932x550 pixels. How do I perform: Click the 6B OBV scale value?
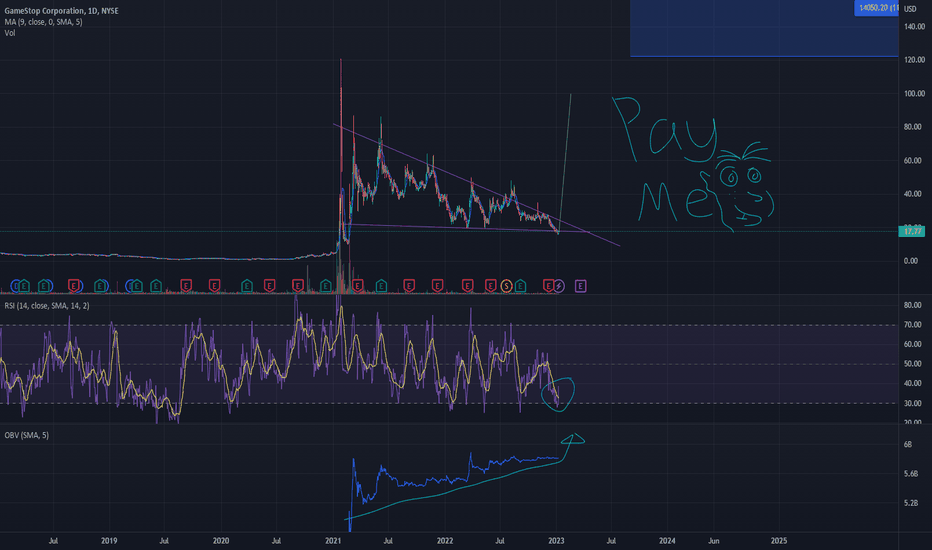click(908, 445)
